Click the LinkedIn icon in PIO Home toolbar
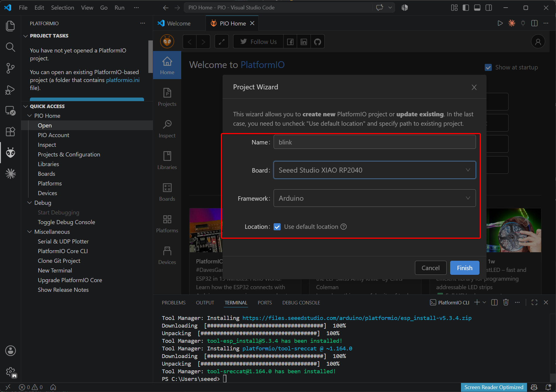 coord(304,42)
